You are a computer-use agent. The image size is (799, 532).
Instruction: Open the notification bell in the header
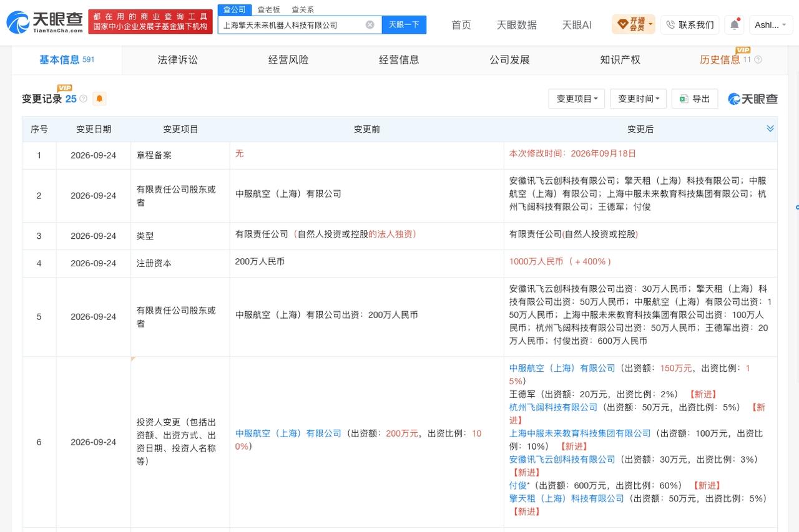[x=734, y=25]
